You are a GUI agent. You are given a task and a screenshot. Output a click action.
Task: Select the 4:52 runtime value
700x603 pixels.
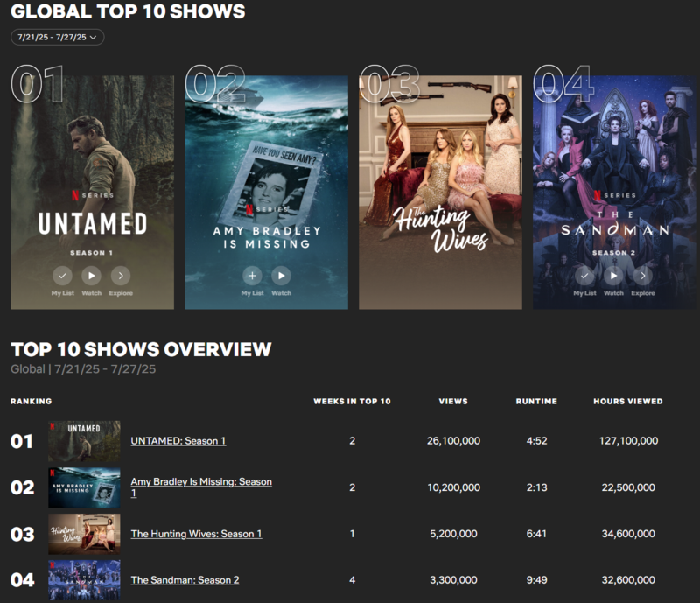pos(536,441)
